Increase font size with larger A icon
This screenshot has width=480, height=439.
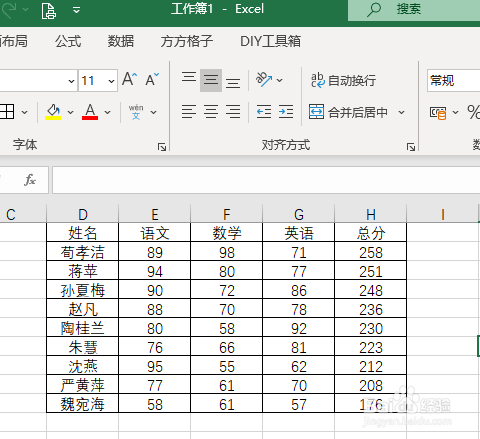129,79
